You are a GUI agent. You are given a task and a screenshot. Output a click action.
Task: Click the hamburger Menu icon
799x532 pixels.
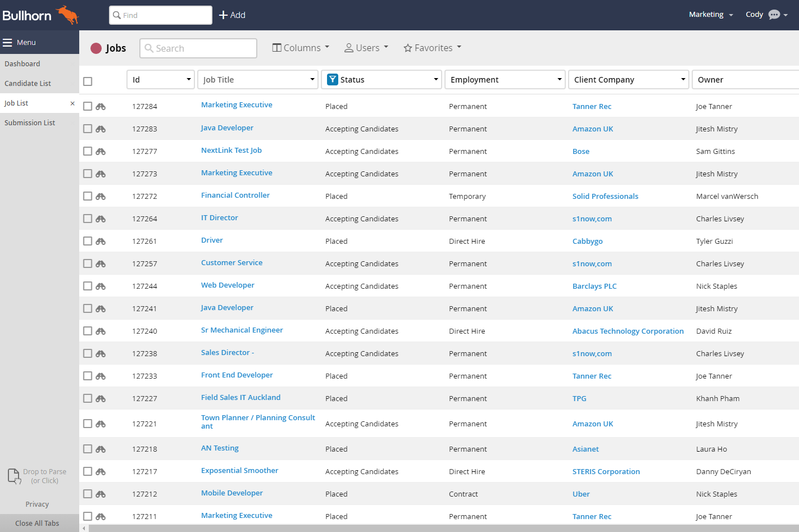[x=7, y=43]
